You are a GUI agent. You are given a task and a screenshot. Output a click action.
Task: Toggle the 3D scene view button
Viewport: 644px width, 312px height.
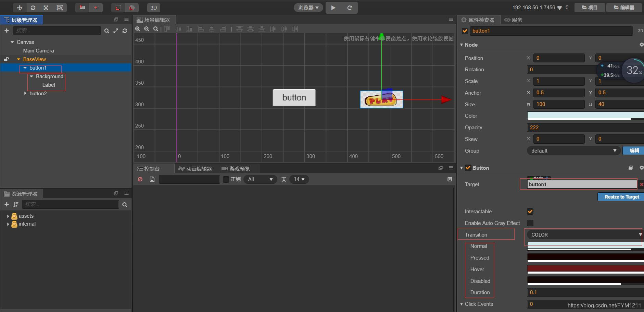click(x=154, y=8)
